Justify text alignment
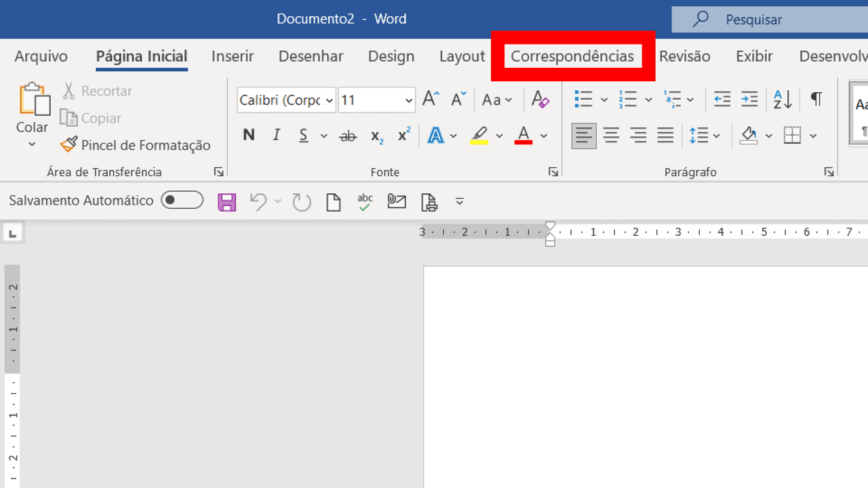The width and height of the screenshot is (868, 488). click(x=665, y=136)
